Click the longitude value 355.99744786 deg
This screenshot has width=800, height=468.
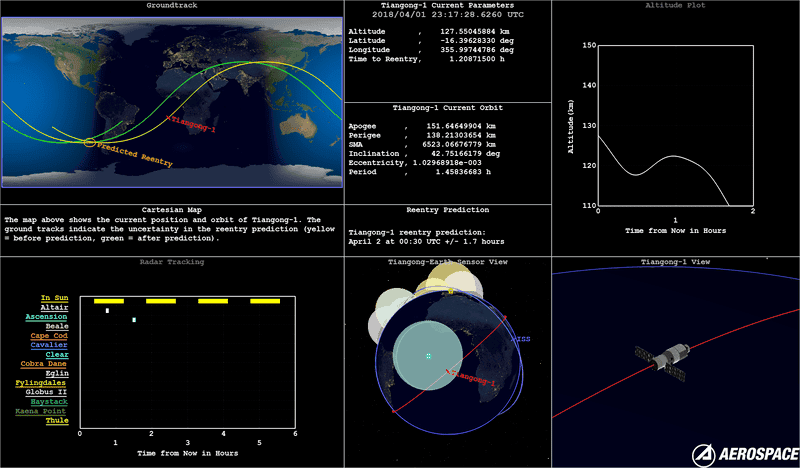(x=477, y=50)
